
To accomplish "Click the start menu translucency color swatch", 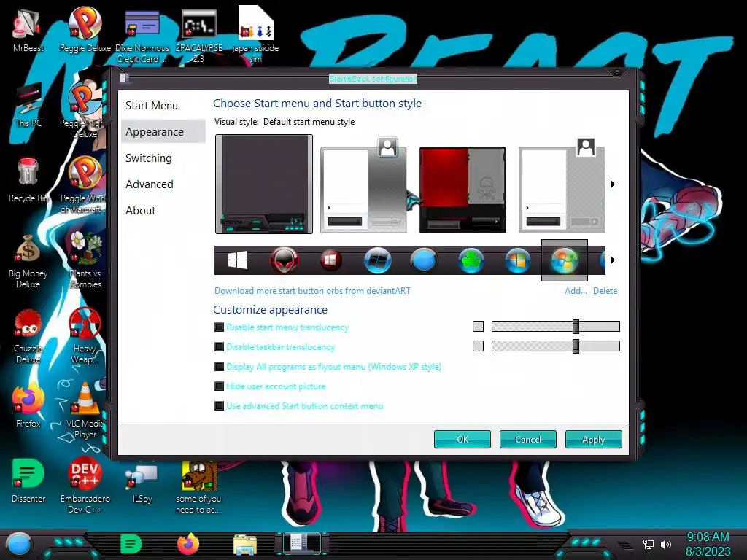I will (479, 326).
